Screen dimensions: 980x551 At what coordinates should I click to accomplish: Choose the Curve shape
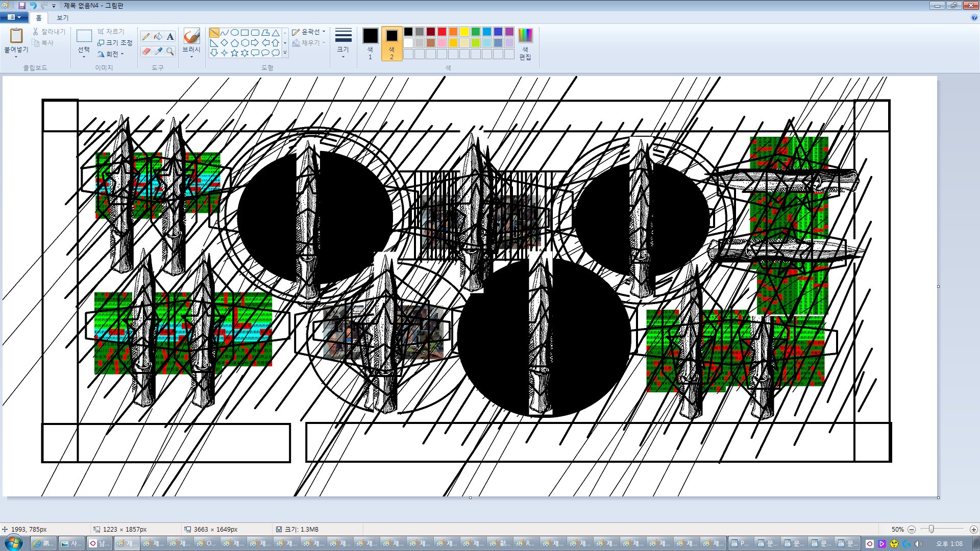pyautogui.click(x=225, y=33)
